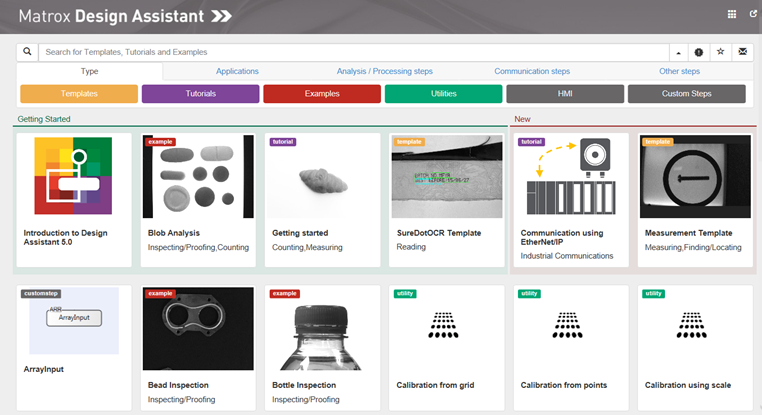Click 'Counting,Measuring' under Getting started
Viewport: 762px width, 415px height.
tap(307, 247)
